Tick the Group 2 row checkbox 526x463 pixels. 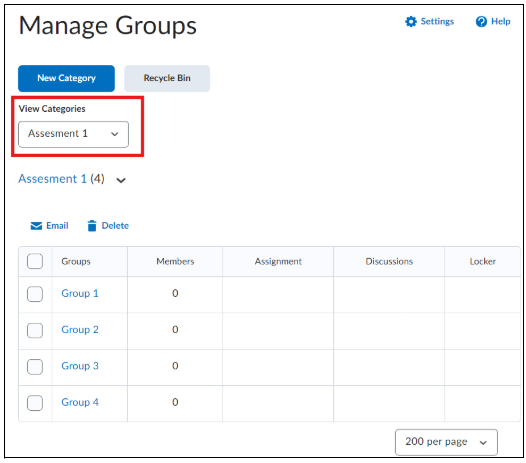(x=35, y=330)
